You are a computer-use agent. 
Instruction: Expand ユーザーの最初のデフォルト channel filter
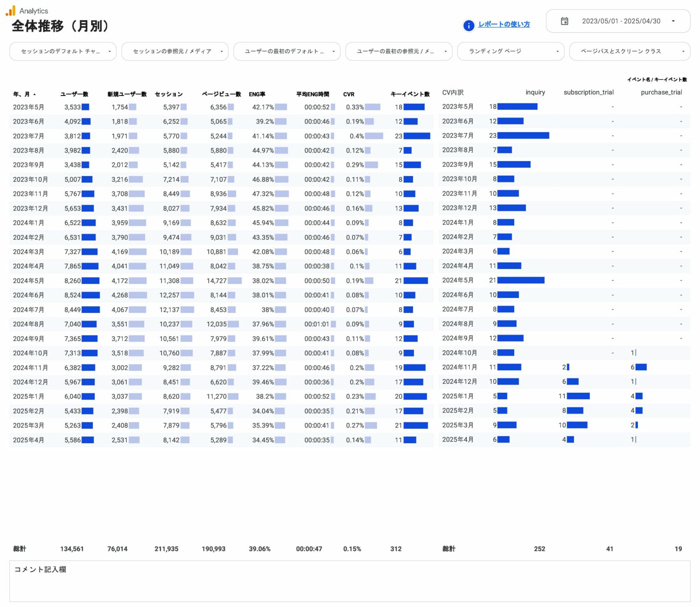pyautogui.click(x=287, y=51)
